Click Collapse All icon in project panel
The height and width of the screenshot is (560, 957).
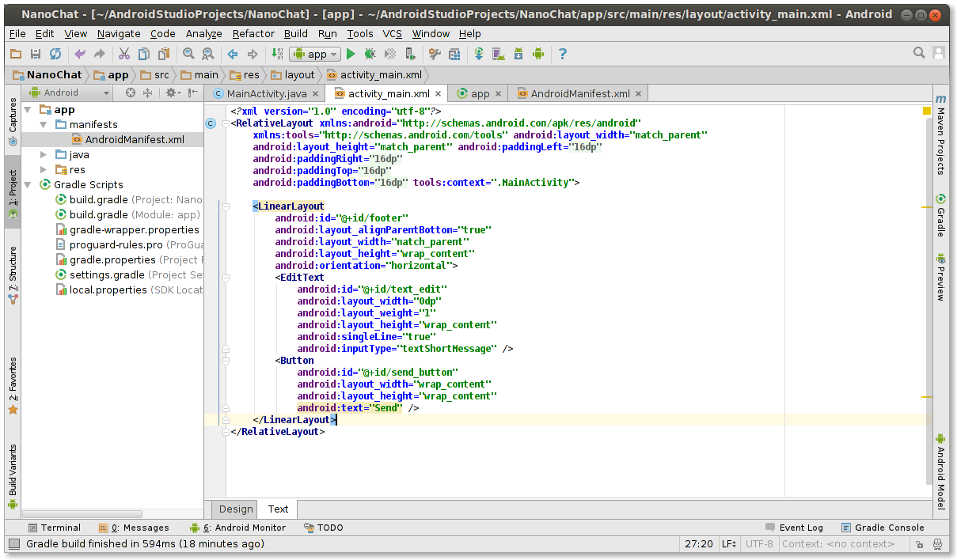click(x=147, y=93)
